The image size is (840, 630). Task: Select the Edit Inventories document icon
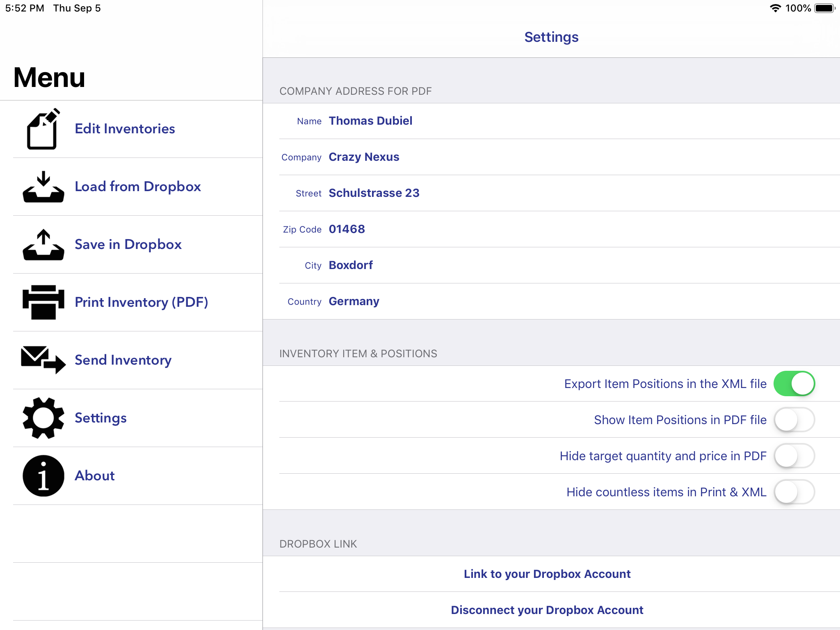click(42, 129)
